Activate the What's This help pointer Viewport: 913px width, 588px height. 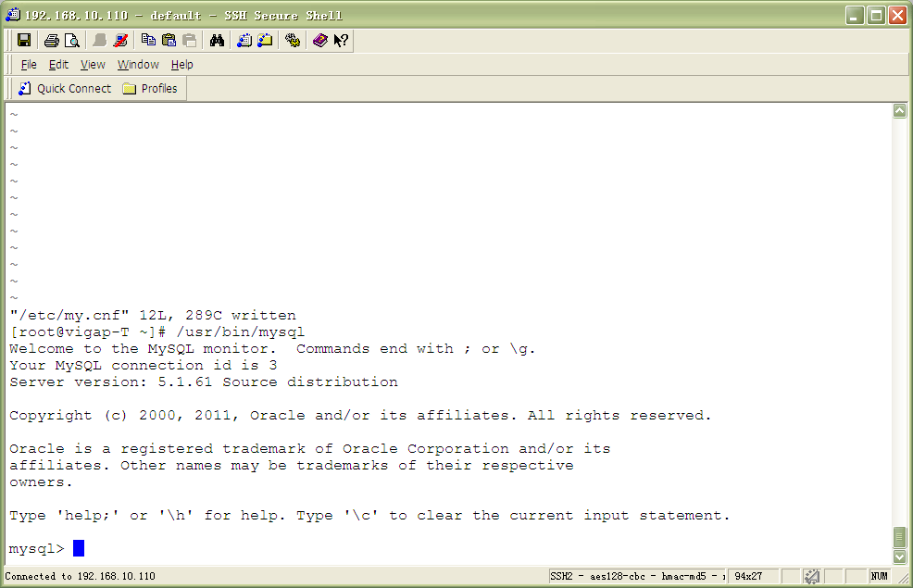coord(341,40)
